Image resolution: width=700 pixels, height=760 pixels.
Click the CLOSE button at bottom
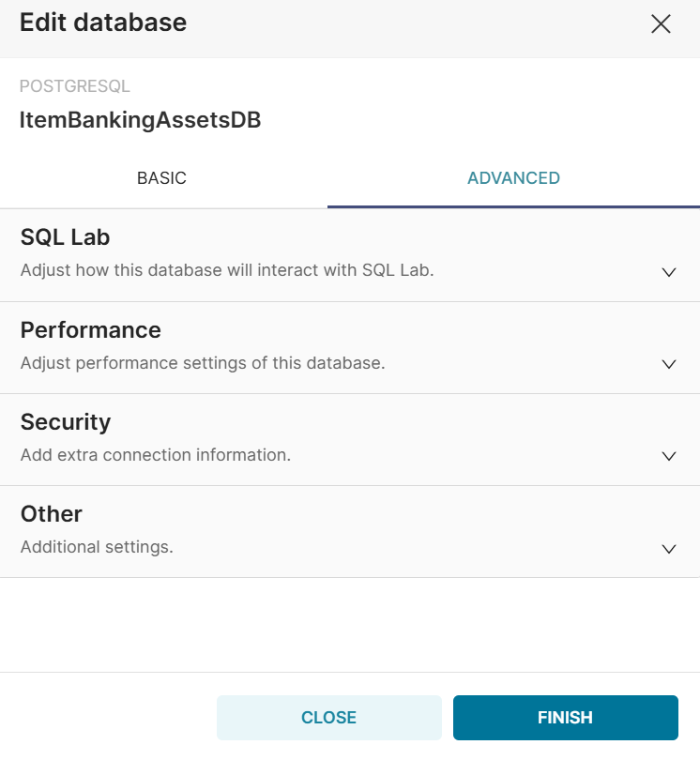(328, 718)
